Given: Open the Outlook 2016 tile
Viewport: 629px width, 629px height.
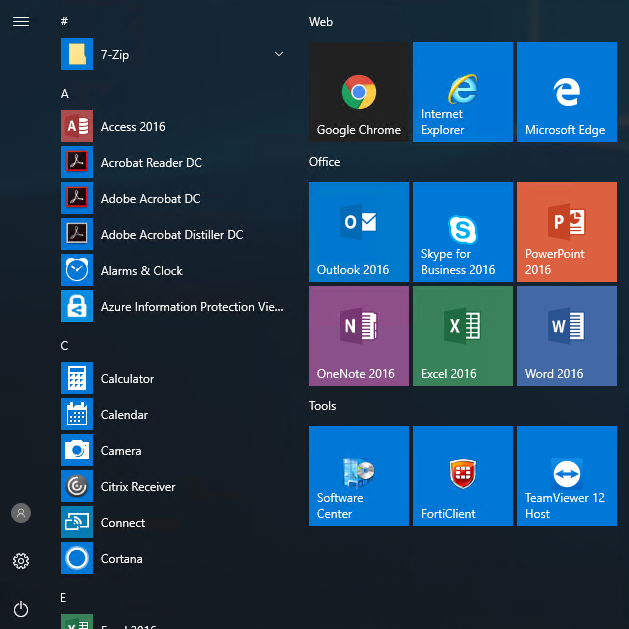Looking at the screenshot, I should click(x=358, y=232).
